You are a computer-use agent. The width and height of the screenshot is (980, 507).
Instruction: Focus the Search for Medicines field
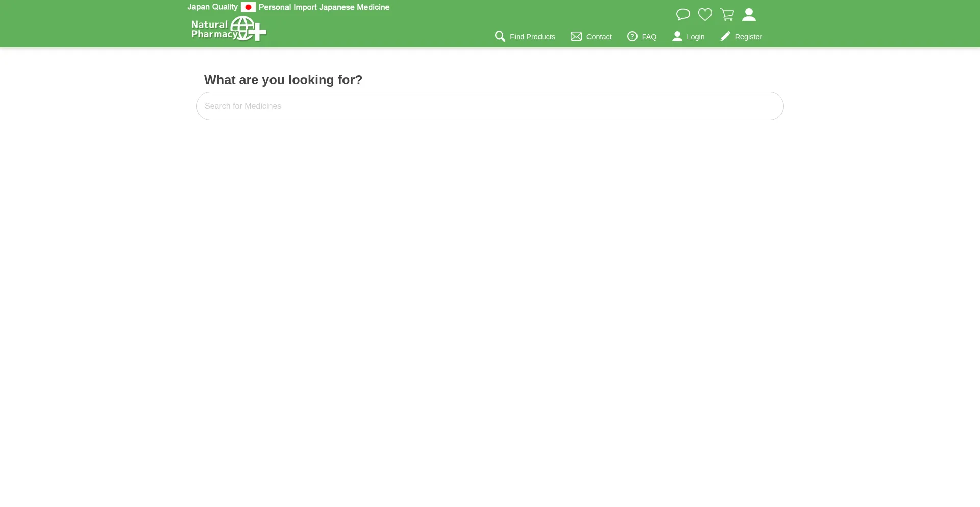point(489,106)
